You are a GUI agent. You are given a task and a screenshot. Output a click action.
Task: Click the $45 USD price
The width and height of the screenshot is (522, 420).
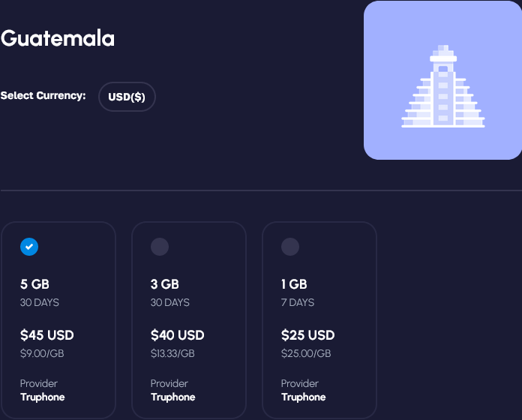[x=47, y=335]
